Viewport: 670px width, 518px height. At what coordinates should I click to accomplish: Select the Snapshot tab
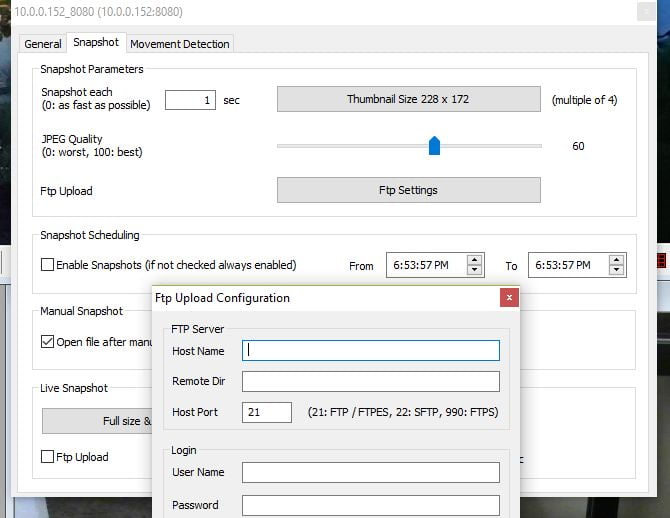(x=96, y=42)
